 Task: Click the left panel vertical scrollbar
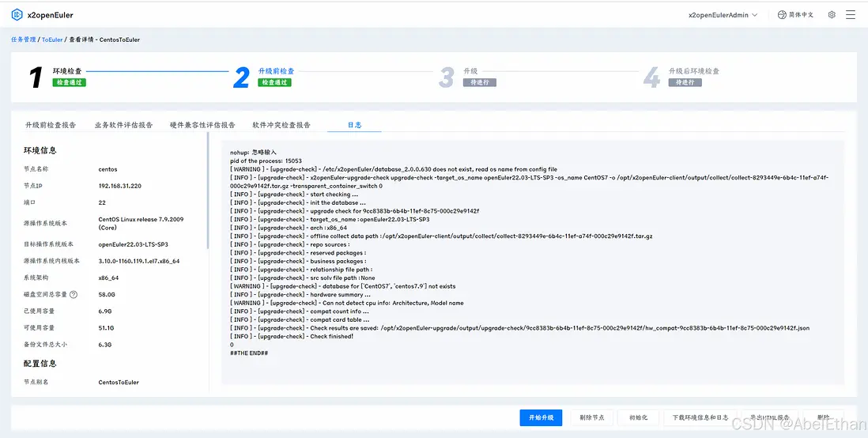coord(208,190)
